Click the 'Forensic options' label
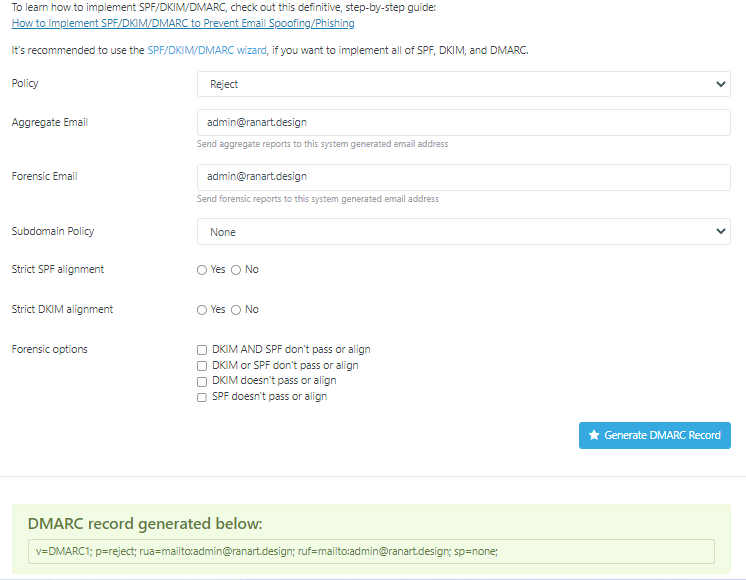 49,349
